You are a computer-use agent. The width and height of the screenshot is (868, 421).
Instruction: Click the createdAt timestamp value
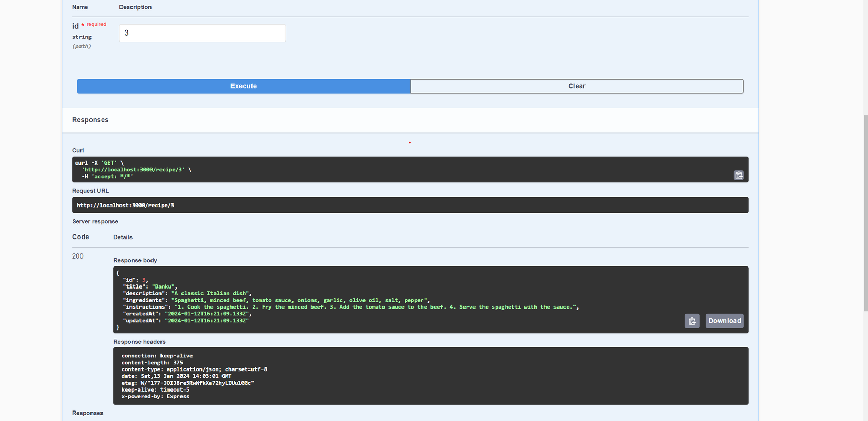coord(207,314)
